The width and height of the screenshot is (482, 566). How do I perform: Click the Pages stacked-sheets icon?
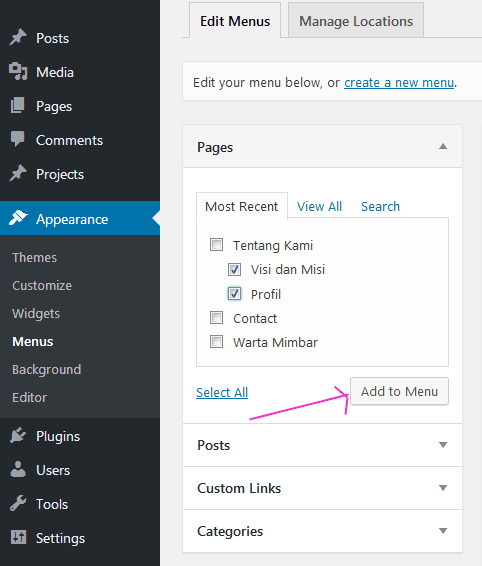point(18,105)
